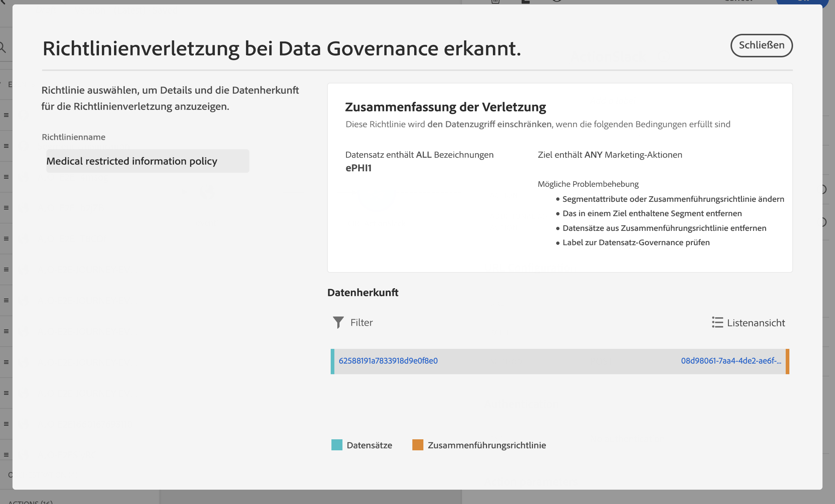Click the ePHI1 label text
This screenshot has width=835, height=504.
[358, 168]
